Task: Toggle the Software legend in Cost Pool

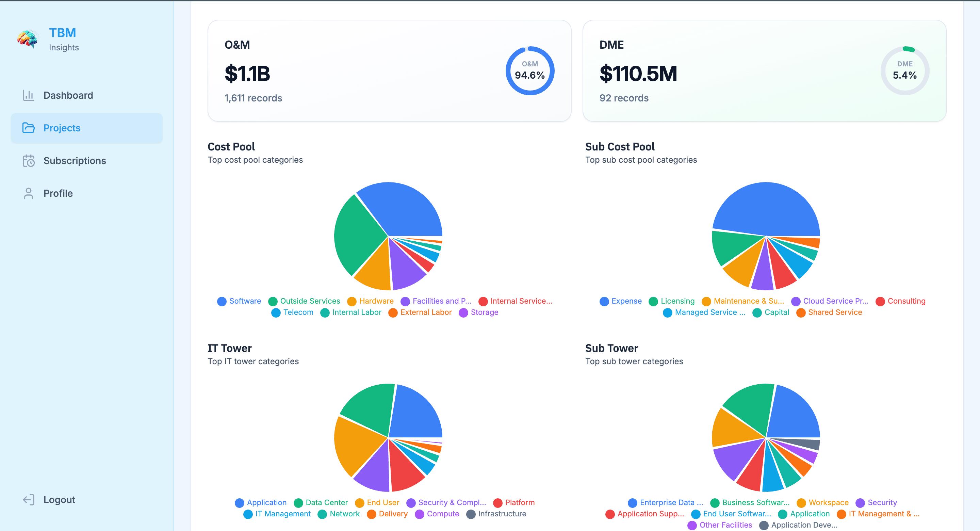Action: pos(239,301)
